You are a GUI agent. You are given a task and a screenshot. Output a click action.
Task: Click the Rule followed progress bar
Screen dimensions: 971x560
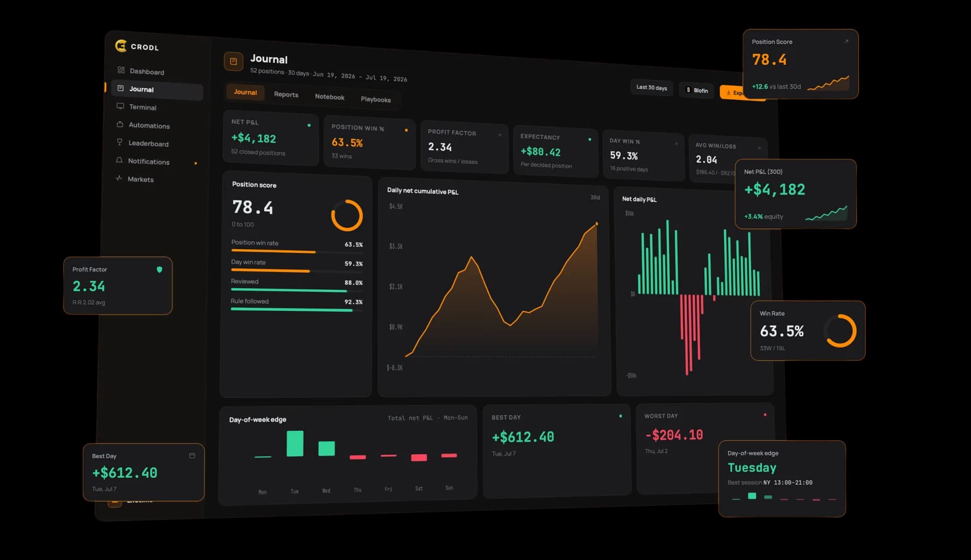point(297,310)
